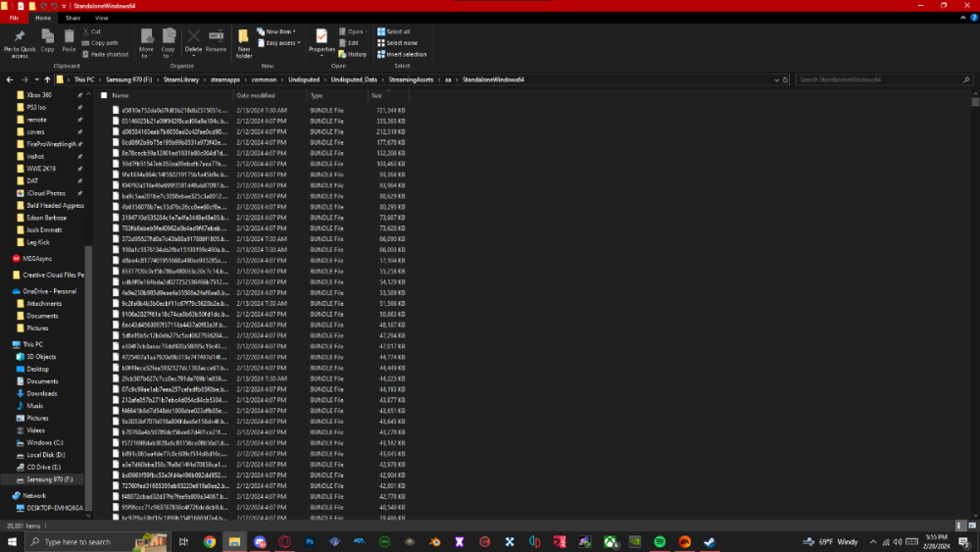This screenshot has width=980, height=552.
Task: Go up one folder with the up arrow
Action: tap(47, 79)
